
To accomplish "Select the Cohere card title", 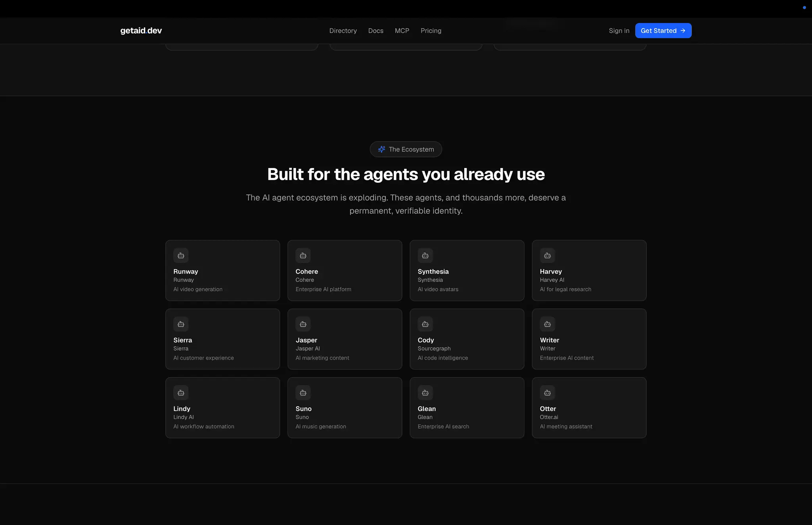I will tap(306, 271).
